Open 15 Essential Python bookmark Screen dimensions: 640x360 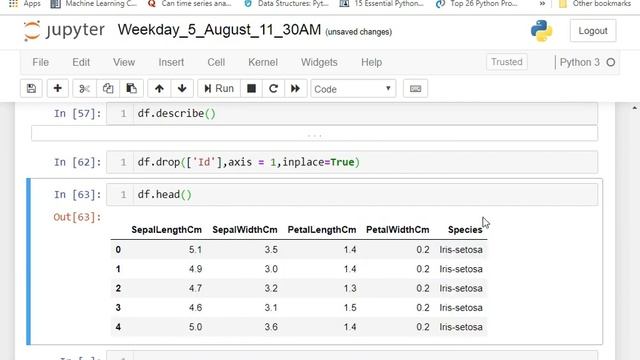click(382, 4)
